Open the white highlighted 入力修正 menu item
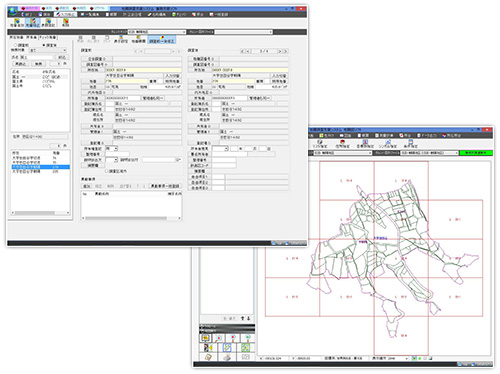 pos(66,14)
